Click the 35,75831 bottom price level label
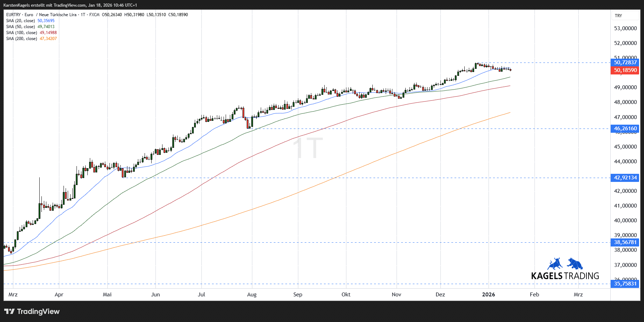 point(625,284)
